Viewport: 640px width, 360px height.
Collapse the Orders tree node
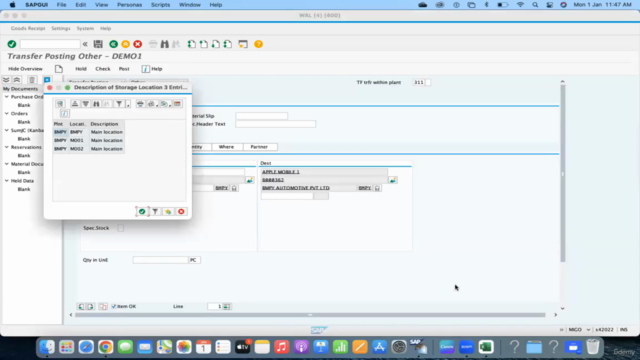(x=7, y=113)
